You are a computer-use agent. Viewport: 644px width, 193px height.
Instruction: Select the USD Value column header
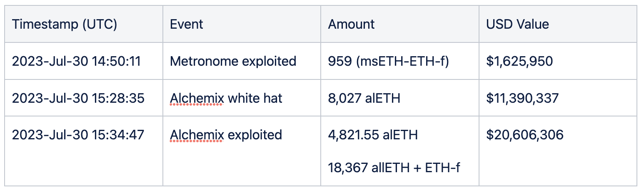[517, 25]
